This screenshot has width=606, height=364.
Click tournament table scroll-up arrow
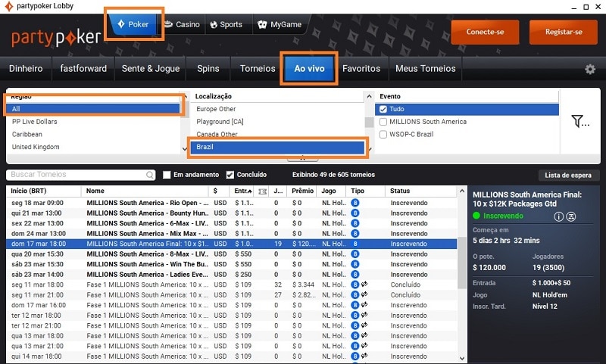462,191
